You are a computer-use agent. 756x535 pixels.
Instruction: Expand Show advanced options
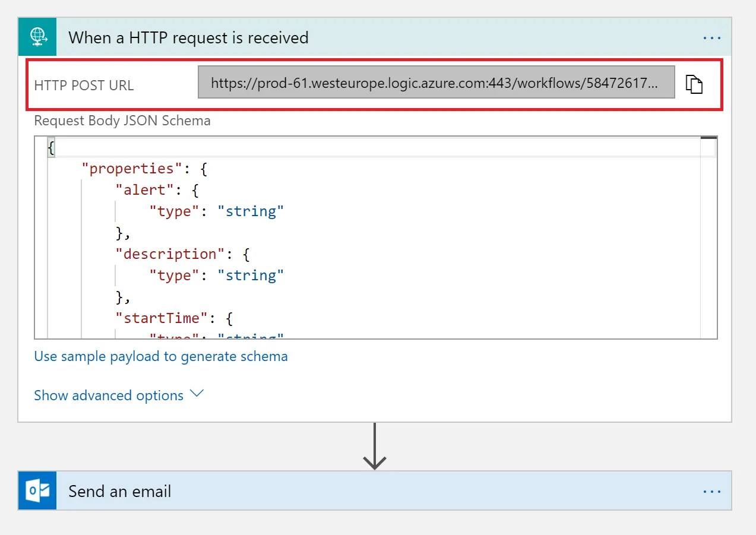119,395
